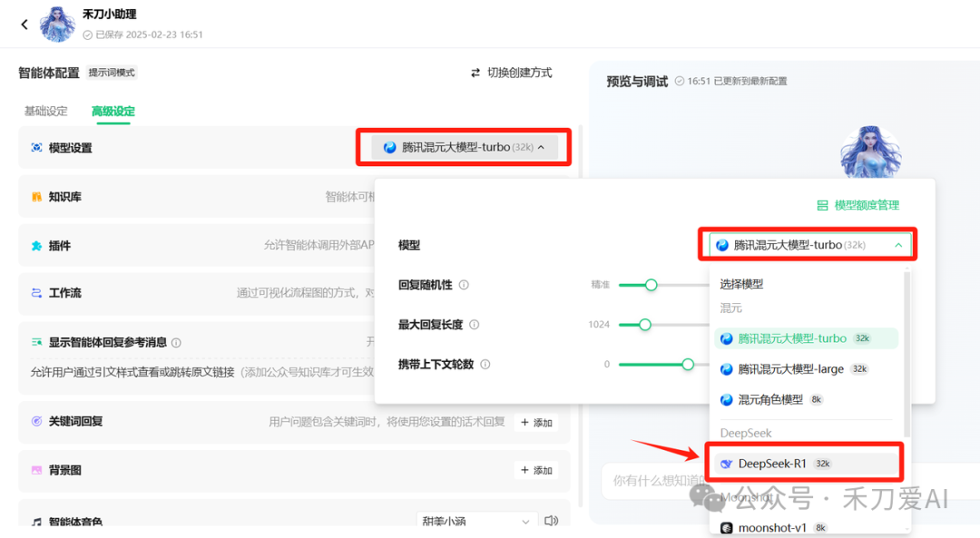
Task: Open the 禾刀小助理 avatar in header
Action: tap(57, 24)
